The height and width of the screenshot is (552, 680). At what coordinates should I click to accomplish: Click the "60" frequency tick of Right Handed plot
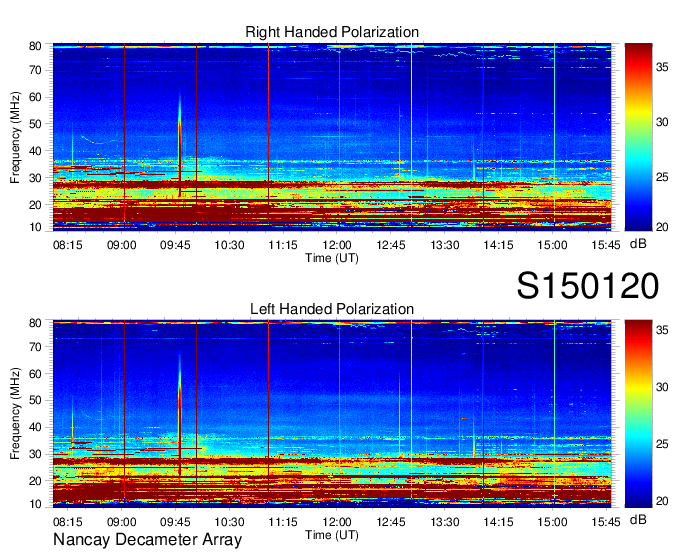(x=35, y=97)
